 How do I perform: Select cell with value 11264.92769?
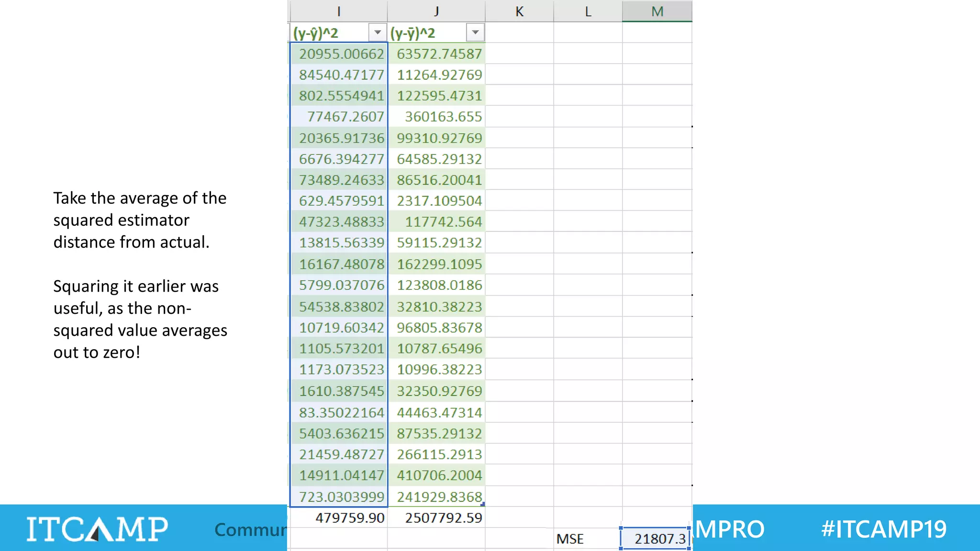(436, 75)
